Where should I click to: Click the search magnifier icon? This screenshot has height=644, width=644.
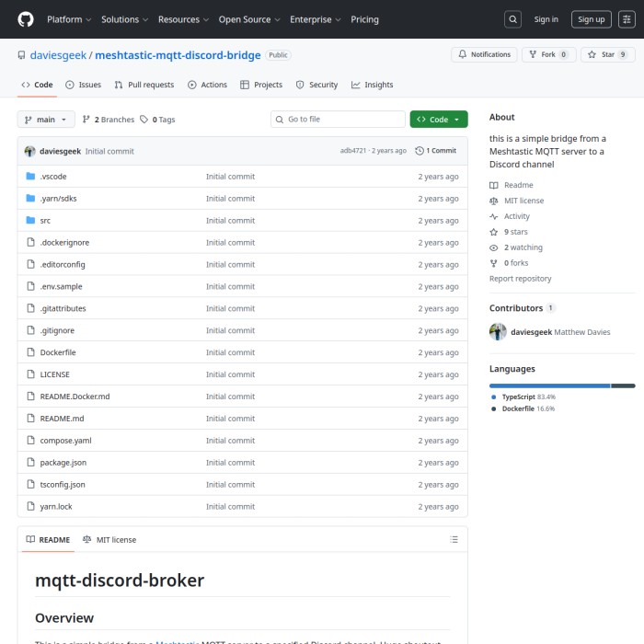pyautogui.click(x=513, y=19)
